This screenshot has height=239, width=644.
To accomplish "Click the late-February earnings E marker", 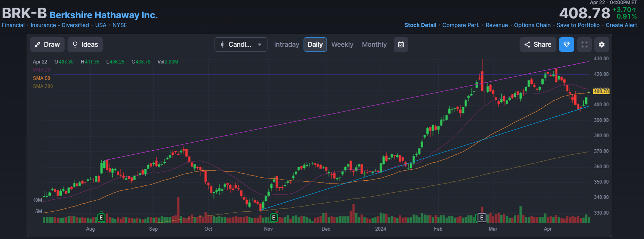I will click(482, 218).
